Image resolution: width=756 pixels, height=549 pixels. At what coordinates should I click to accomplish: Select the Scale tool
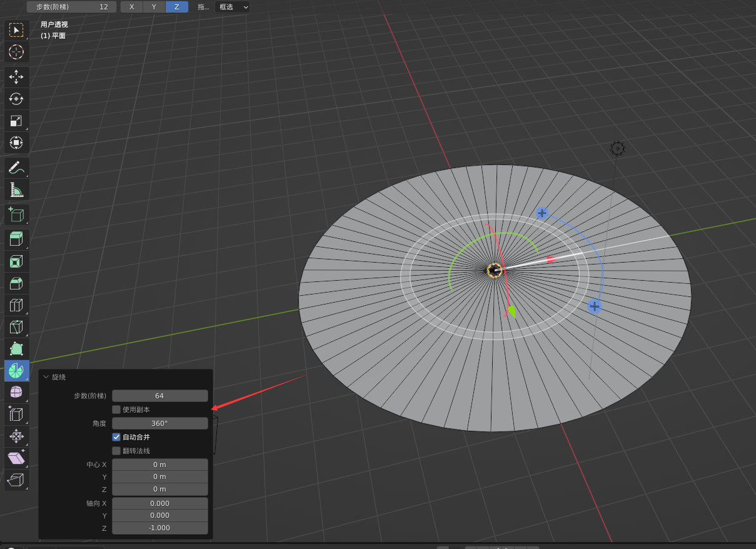[16, 121]
